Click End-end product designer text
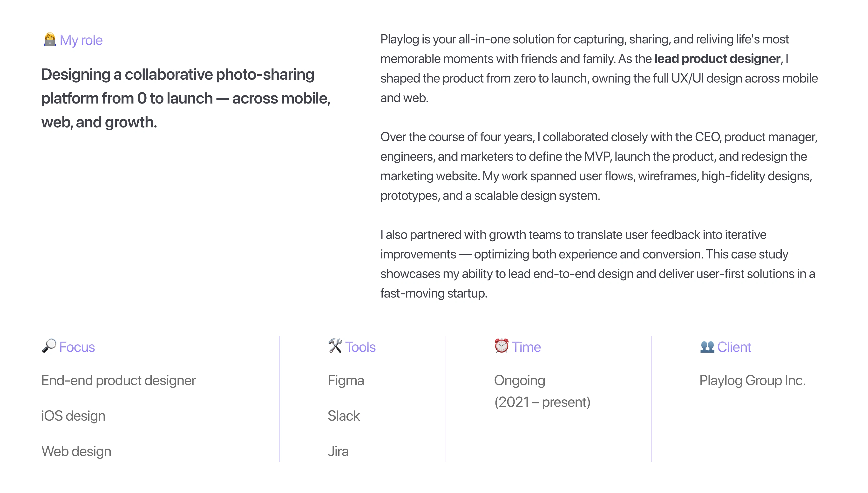 118,381
